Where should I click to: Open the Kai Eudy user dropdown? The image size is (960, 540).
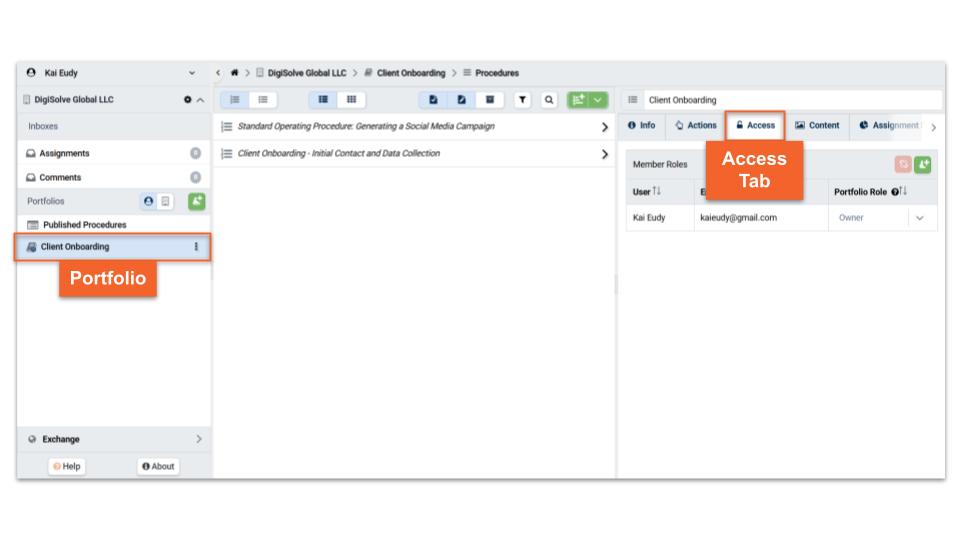(x=192, y=73)
